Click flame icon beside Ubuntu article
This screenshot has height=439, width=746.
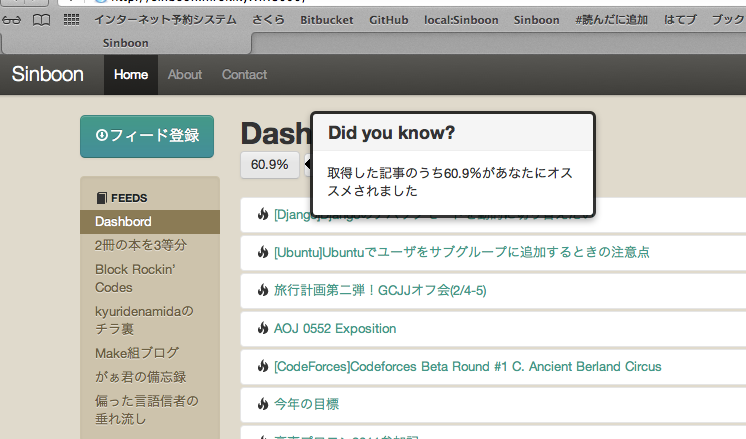click(x=263, y=252)
